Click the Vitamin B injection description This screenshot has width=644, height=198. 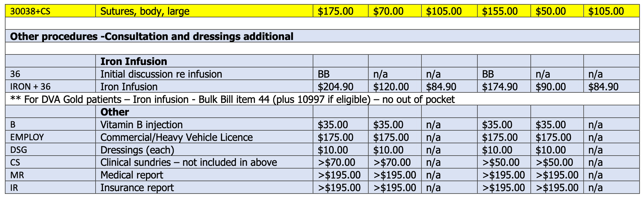[142, 125]
